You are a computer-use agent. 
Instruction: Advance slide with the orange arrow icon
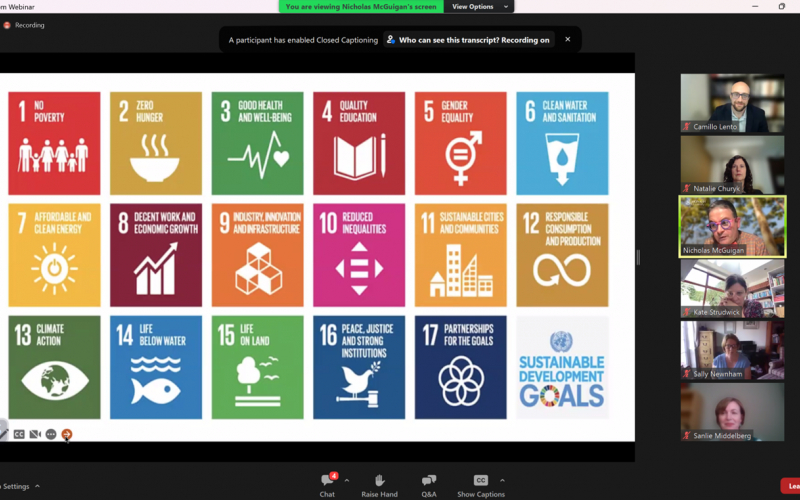click(x=66, y=434)
